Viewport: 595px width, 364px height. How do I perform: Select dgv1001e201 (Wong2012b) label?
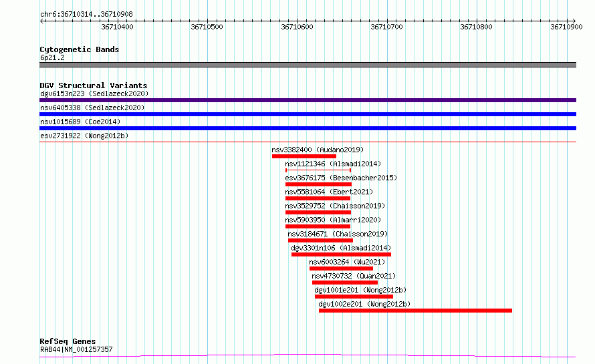coord(360,290)
